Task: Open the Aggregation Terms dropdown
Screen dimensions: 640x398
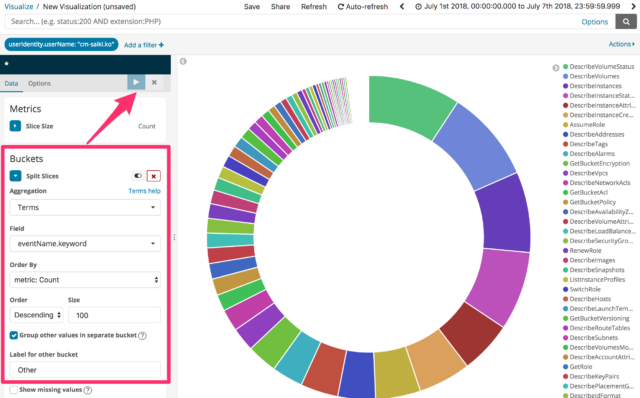Action: (85, 207)
